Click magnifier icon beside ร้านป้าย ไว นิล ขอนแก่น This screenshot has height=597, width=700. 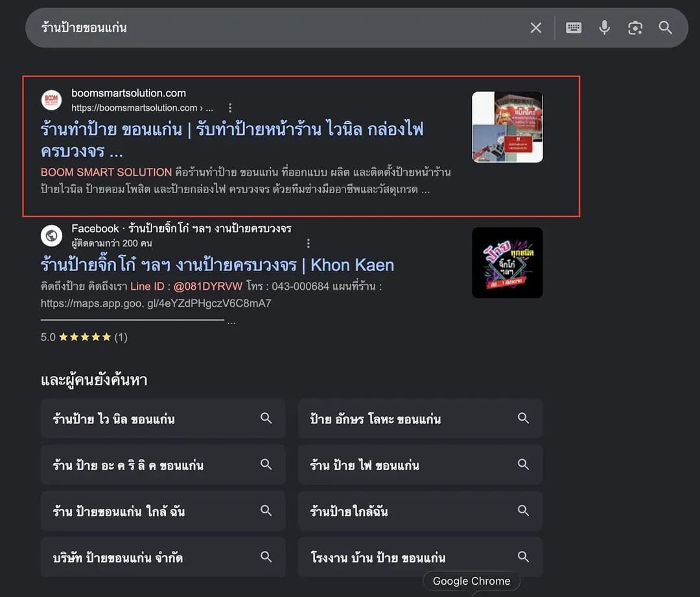[266, 418]
